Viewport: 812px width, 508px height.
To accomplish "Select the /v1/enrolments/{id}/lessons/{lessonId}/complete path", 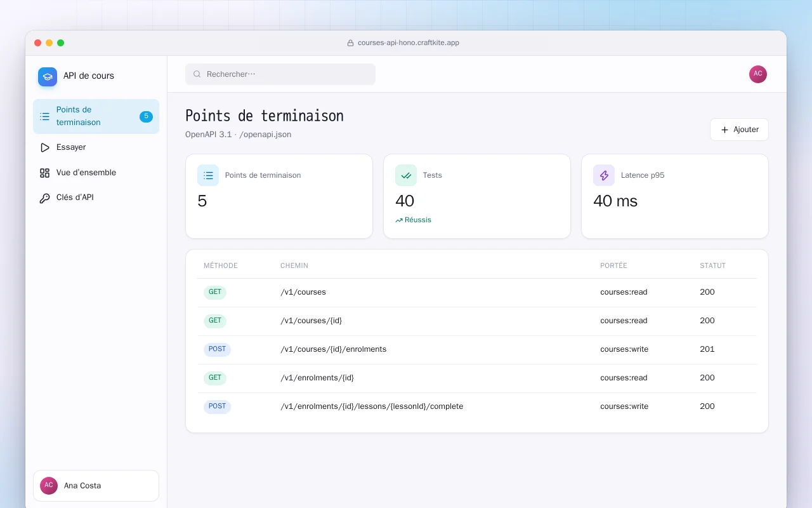I will [372, 406].
